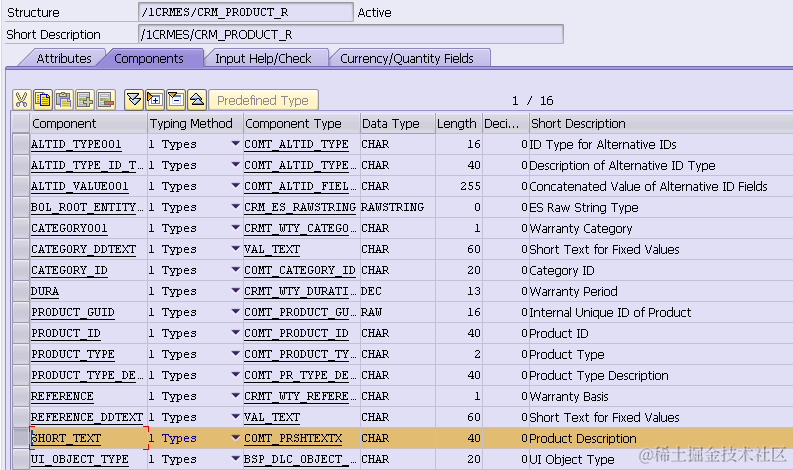Image resolution: width=793 pixels, height=470 pixels.
Task: Click the Component column header
Action: tap(89, 123)
